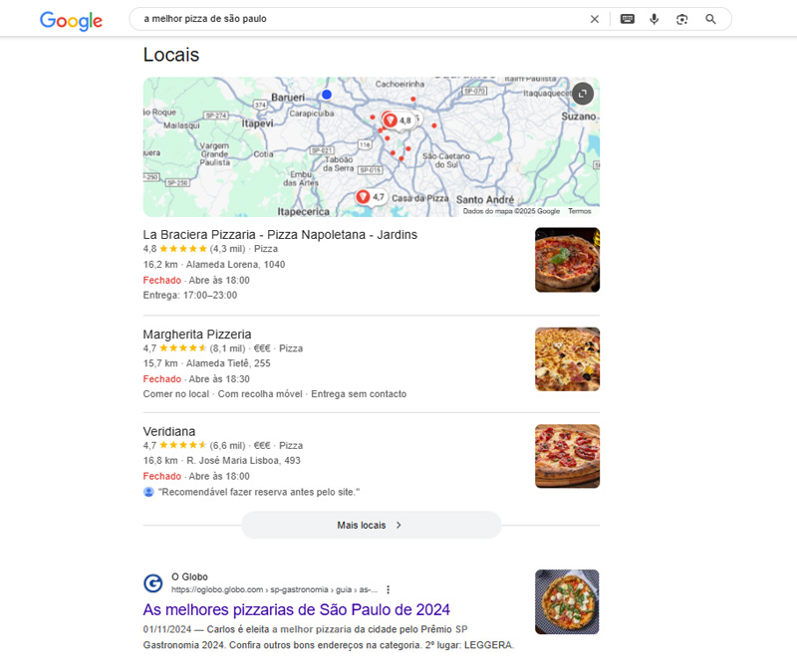Click into the search query field

click(359, 19)
